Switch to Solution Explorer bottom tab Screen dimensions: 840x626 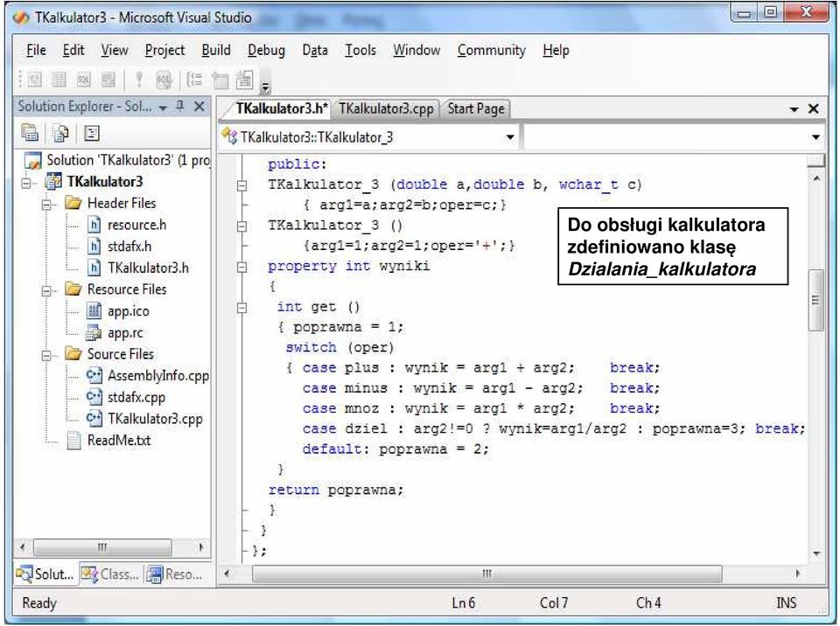45,574
